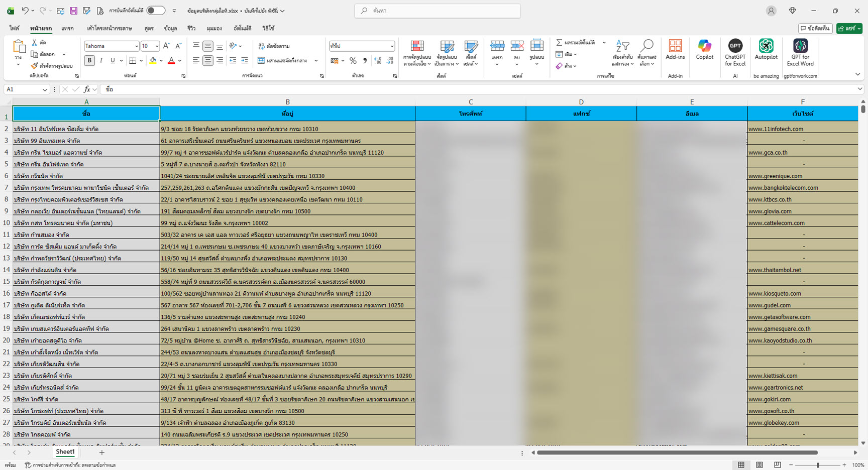This screenshot has width=868, height=470.
Task: Toggle the AutoSave switch
Action: (156, 11)
